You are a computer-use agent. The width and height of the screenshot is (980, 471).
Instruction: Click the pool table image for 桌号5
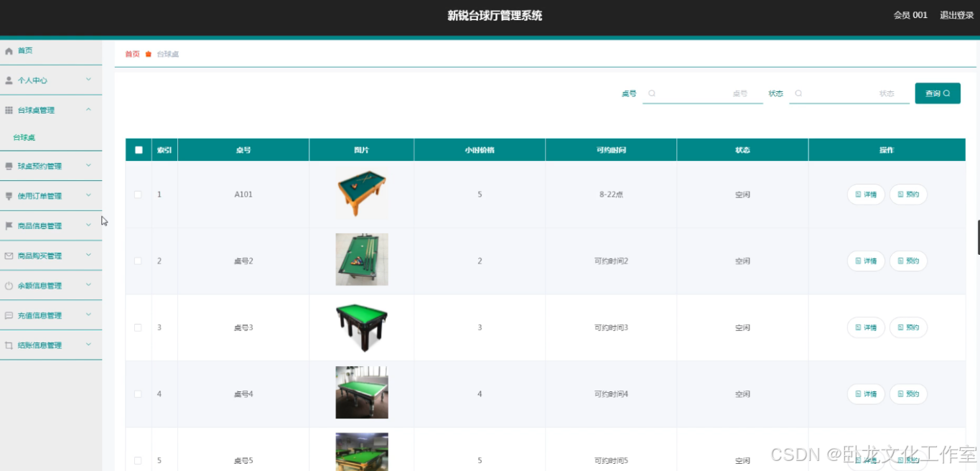pos(362,452)
